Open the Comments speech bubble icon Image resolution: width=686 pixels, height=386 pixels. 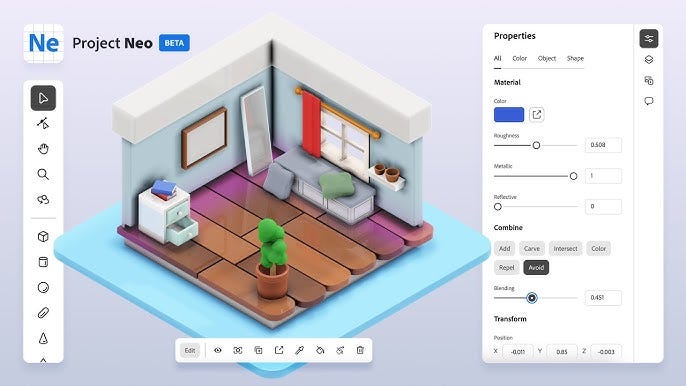(649, 101)
